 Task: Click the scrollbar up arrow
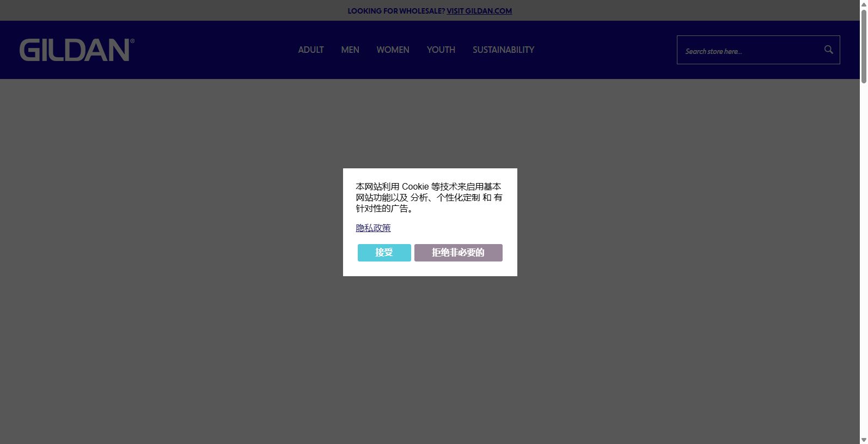[x=864, y=4]
